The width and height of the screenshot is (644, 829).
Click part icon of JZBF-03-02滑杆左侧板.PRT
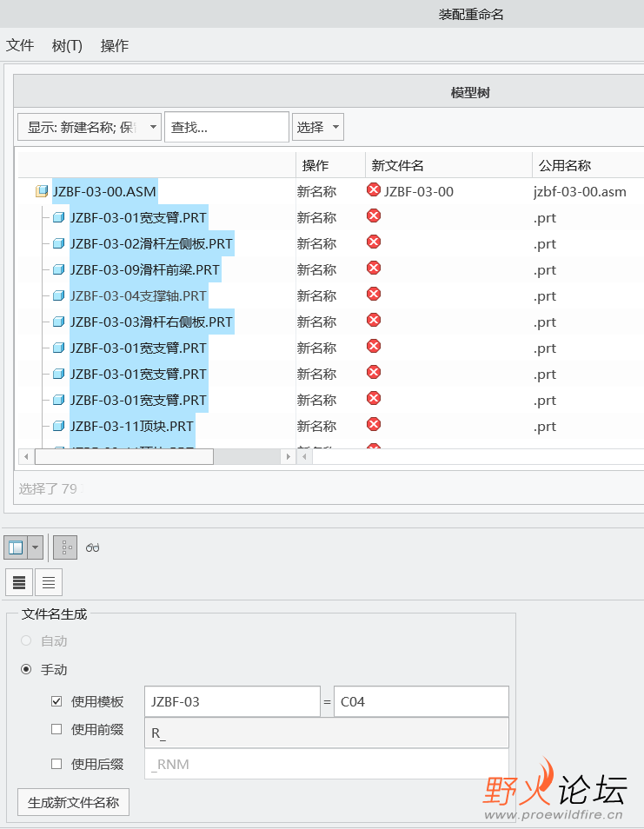(x=59, y=243)
